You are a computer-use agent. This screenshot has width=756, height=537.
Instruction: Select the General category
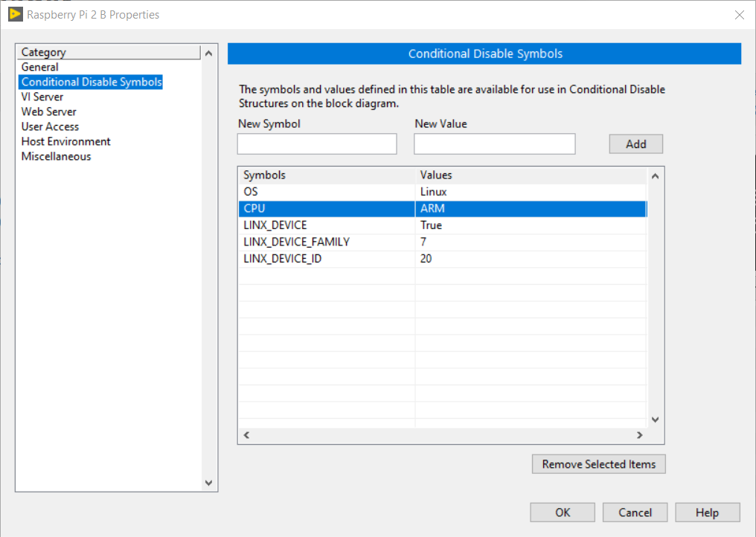40,67
